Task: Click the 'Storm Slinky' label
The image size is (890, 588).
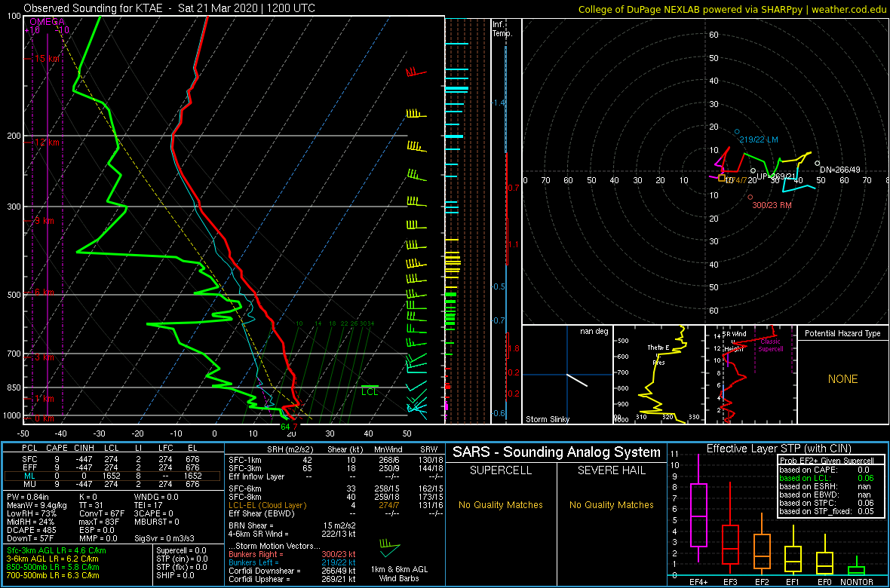Action: point(549,420)
